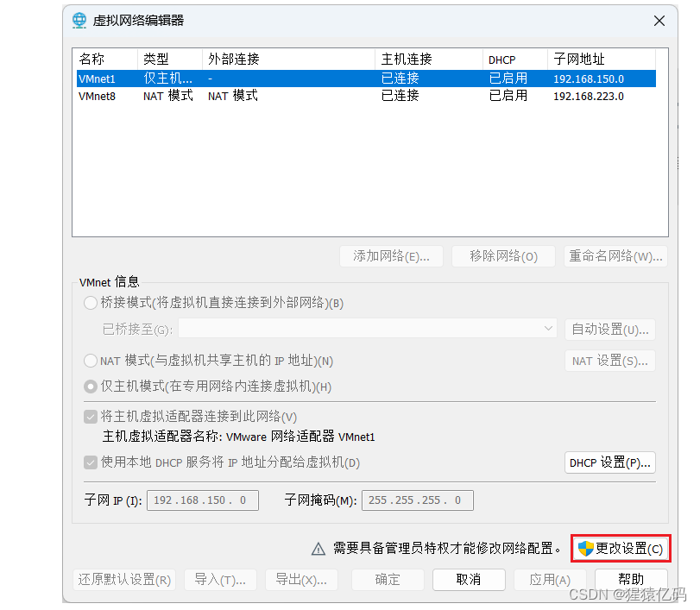Click the warning triangle icon
This screenshot has height=610, width=700.
(318, 549)
